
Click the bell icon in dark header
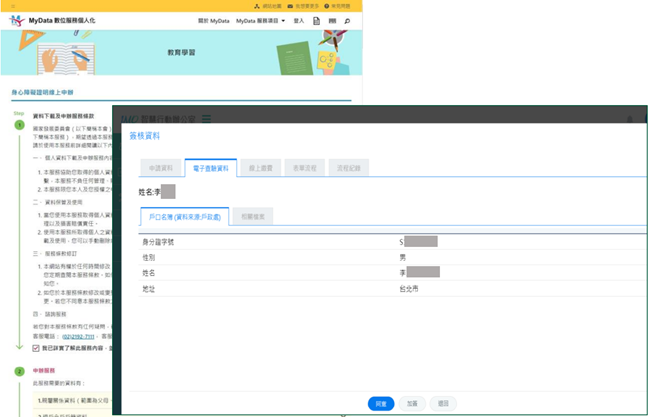pyautogui.click(x=630, y=119)
